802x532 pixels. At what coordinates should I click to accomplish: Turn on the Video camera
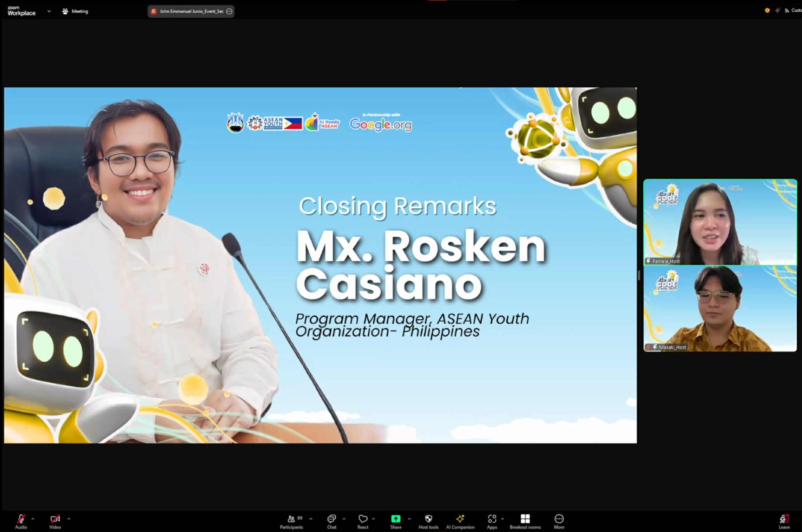[55, 519]
